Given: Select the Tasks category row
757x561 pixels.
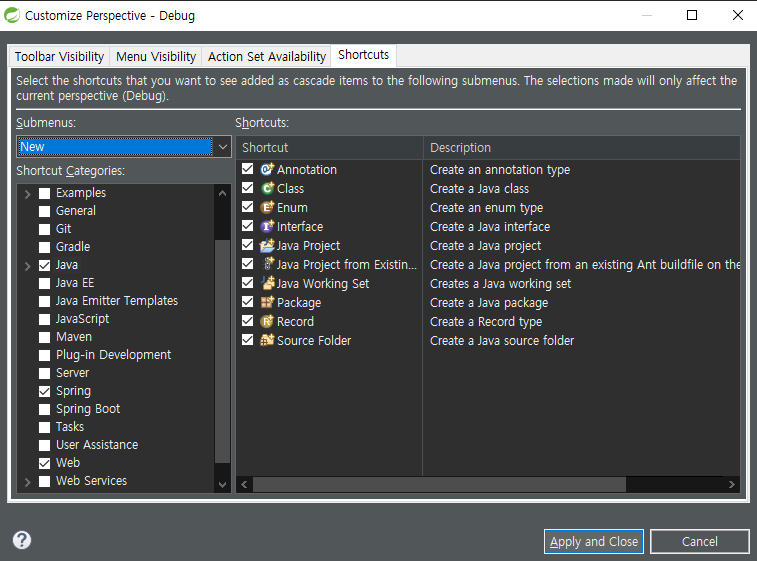Looking at the screenshot, I should point(70,427).
